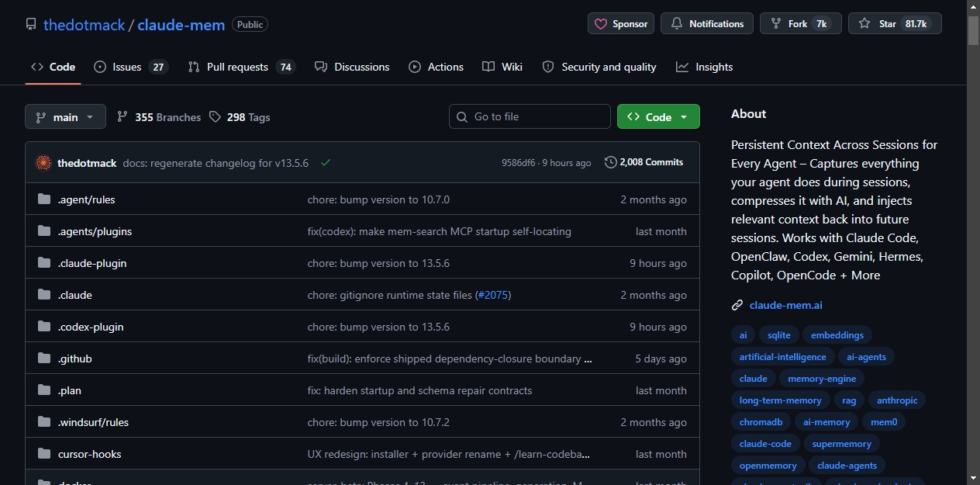Viewport: 980px width, 485px height.
Task: Click the supermemory topic tag
Action: (x=842, y=444)
